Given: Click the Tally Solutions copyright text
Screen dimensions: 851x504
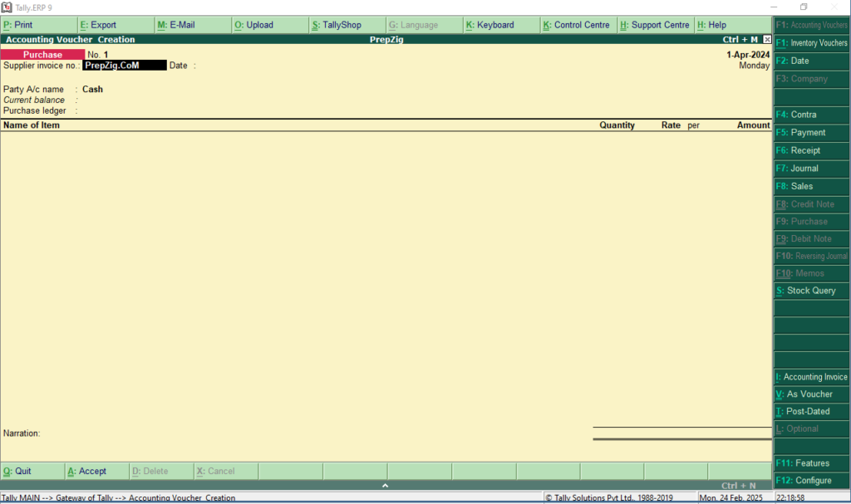Looking at the screenshot, I should click(609, 498).
